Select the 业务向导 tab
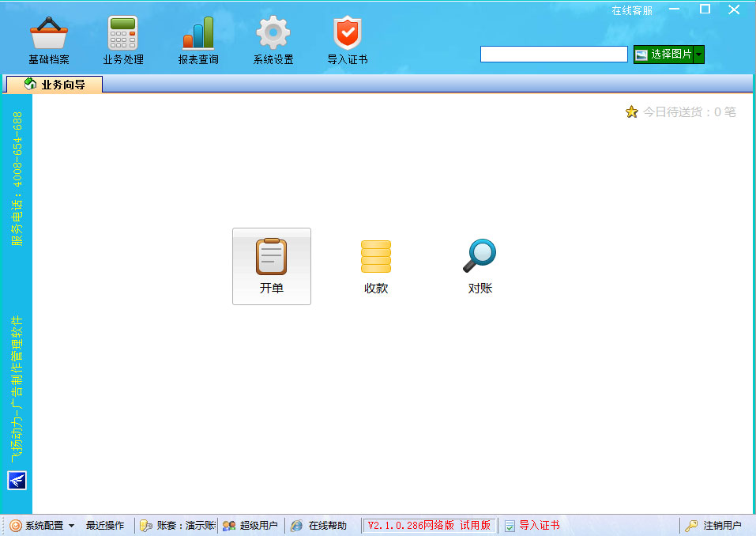 click(55, 85)
